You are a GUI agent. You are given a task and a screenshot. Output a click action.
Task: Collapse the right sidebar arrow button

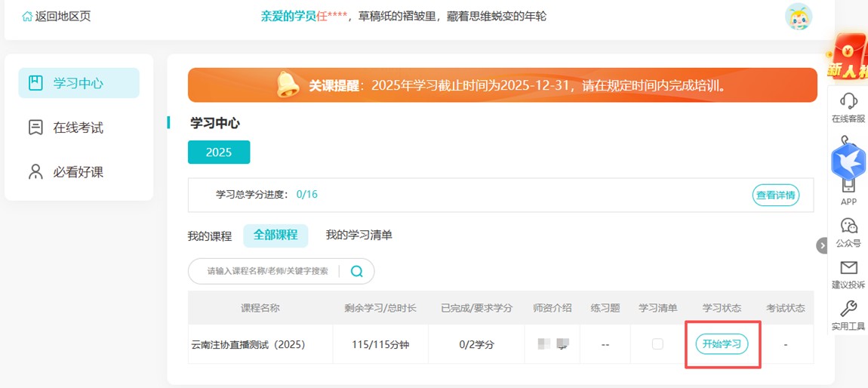822,245
